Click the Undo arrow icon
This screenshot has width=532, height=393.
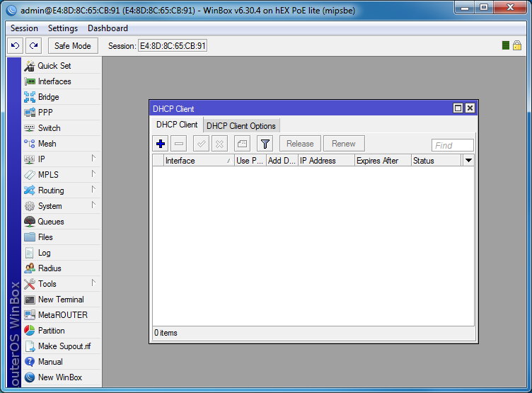tap(16, 45)
